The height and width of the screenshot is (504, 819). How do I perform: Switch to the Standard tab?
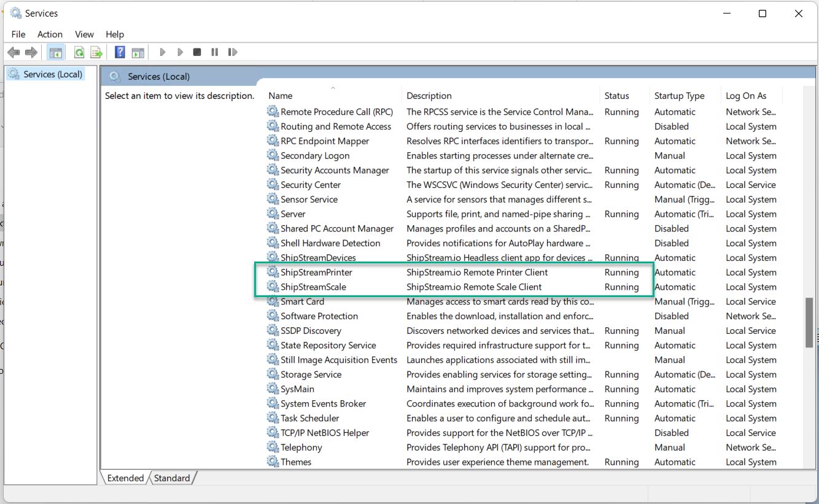172,478
